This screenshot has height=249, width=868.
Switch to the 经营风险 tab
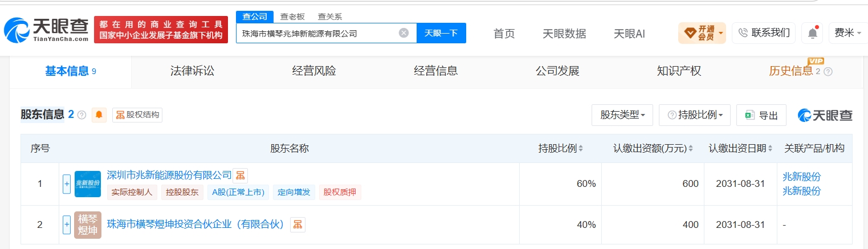[314, 71]
